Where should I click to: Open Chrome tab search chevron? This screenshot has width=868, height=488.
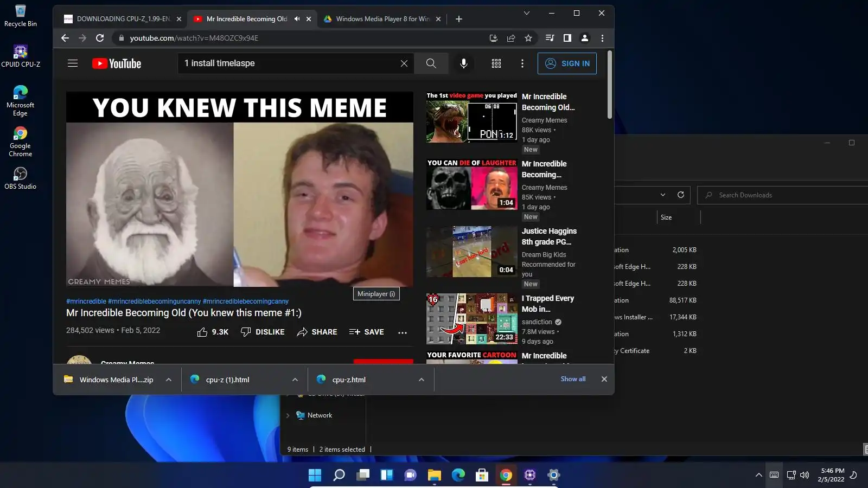coord(526,13)
